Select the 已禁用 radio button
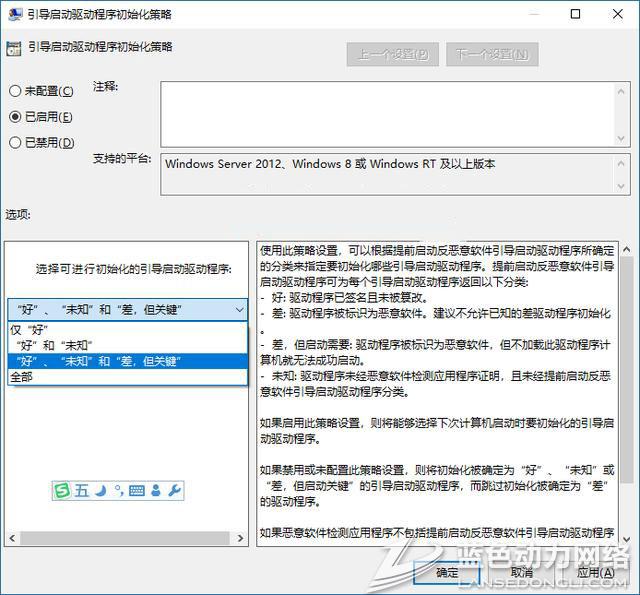This screenshot has width=640, height=595. [x=15, y=143]
